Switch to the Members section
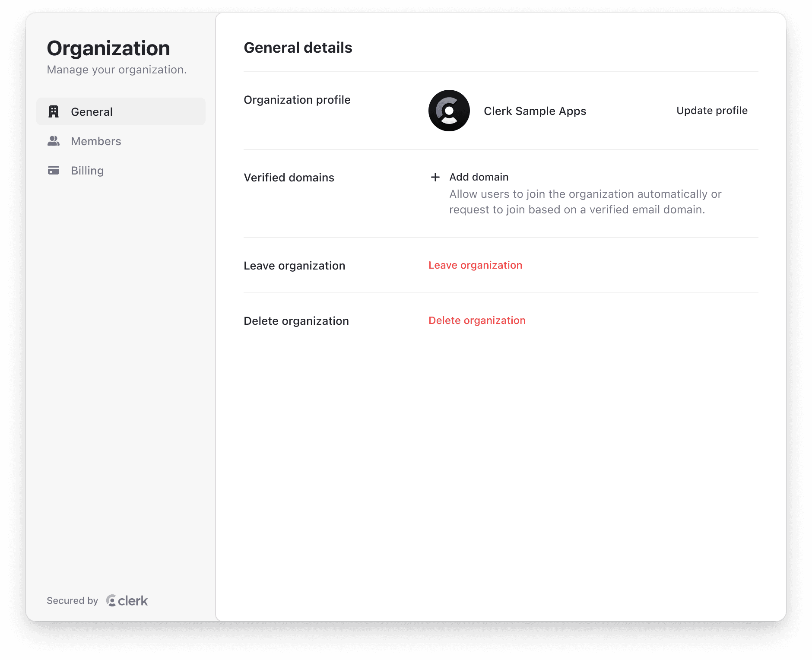 click(x=96, y=140)
